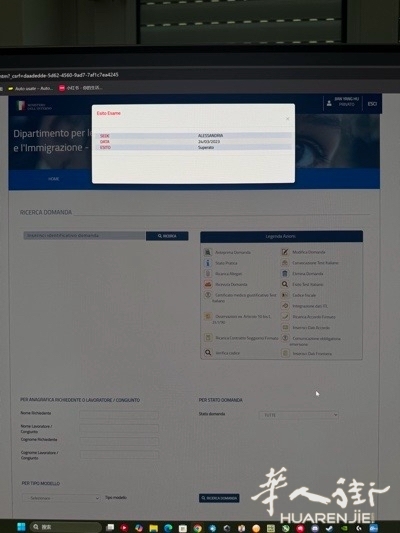Click the browser address bar URL
400x533 pixels.
pyautogui.click(x=59, y=75)
